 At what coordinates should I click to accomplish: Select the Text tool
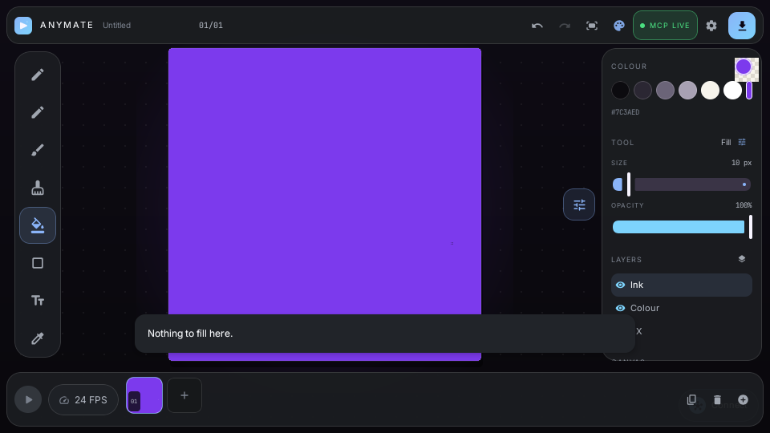pyautogui.click(x=37, y=300)
